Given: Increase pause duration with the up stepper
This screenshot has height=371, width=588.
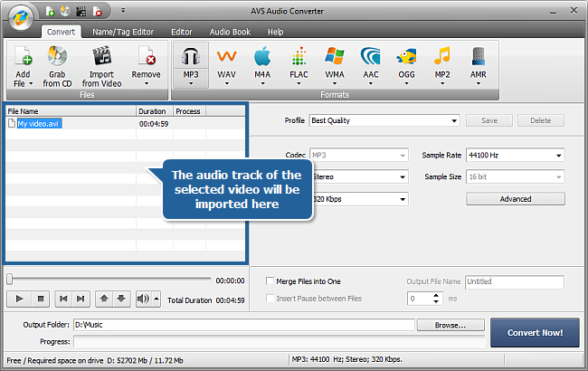Looking at the screenshot, I should click(436, 296).
